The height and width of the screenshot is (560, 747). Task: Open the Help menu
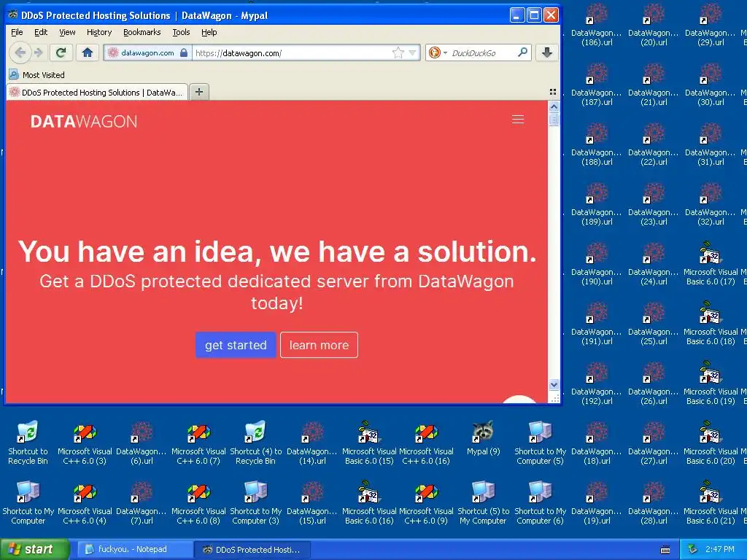tap(209, 32)
